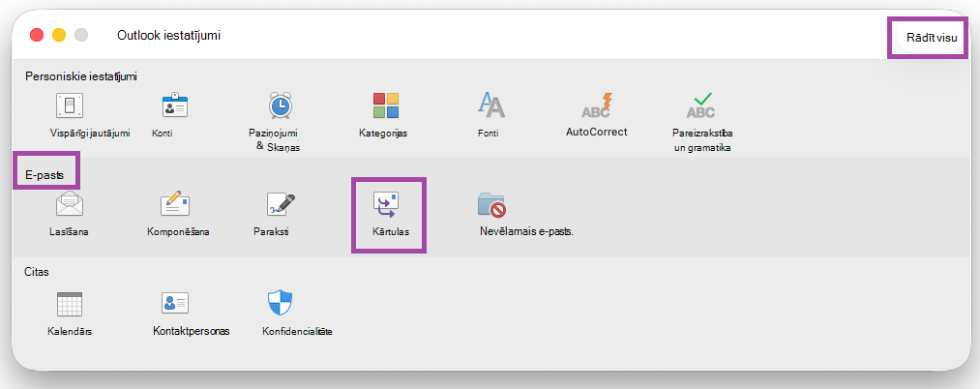Click the Konfidencialitāte label text
This screenshot has height=389, width=980.
[x=298, y=332]
